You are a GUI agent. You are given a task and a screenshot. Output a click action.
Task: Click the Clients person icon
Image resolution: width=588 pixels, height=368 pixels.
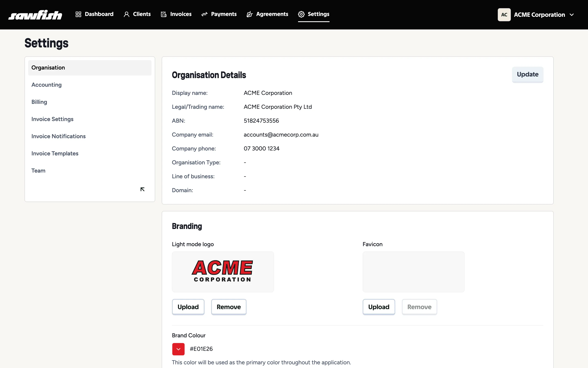pos(126,14)
